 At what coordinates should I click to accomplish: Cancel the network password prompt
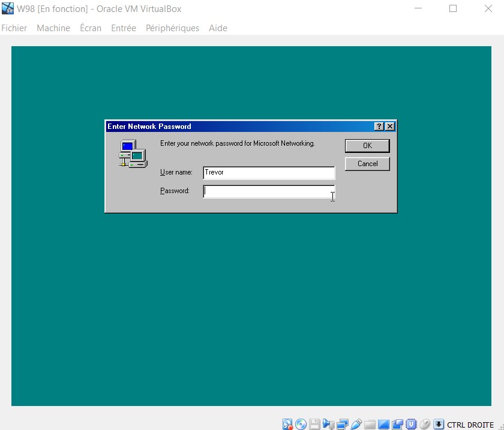(367, 164)
